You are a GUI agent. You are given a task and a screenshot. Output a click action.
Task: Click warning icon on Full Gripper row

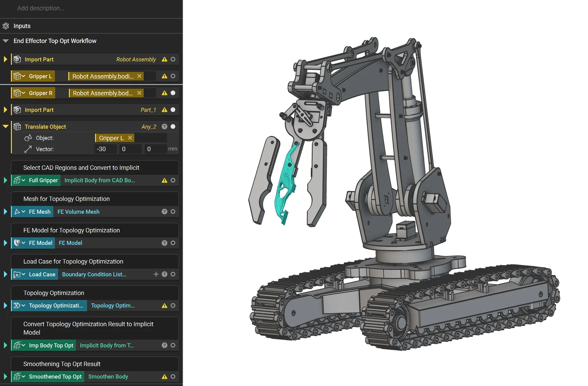click(164, 180)
